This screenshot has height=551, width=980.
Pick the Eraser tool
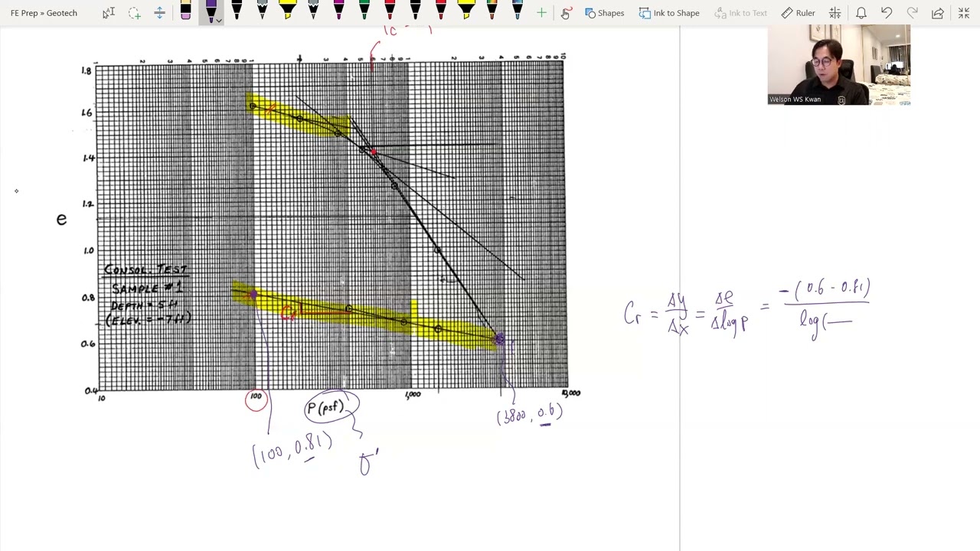tap(185, 11)
